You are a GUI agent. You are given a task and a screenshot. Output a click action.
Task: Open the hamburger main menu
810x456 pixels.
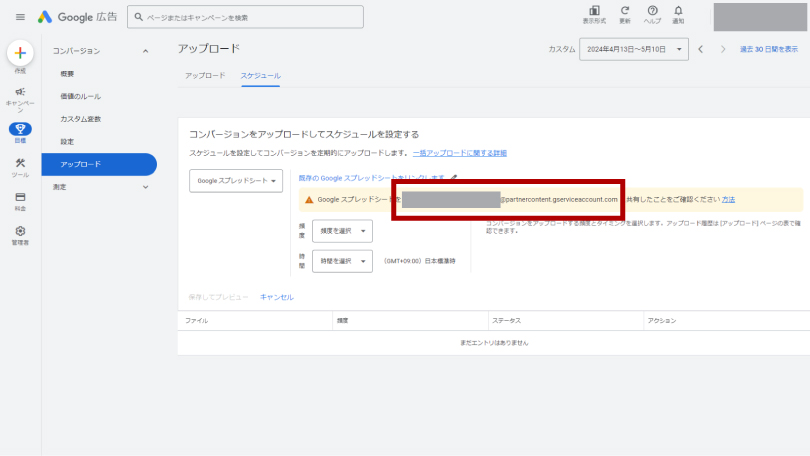coord(20,17)
